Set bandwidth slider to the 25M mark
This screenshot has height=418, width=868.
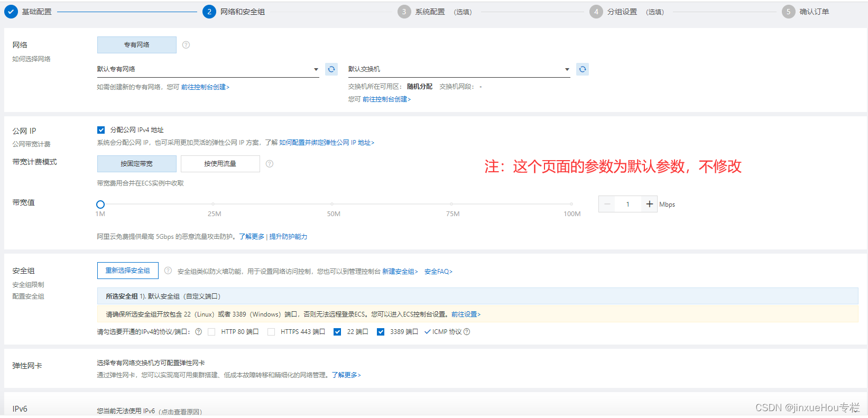click(214, 204)
